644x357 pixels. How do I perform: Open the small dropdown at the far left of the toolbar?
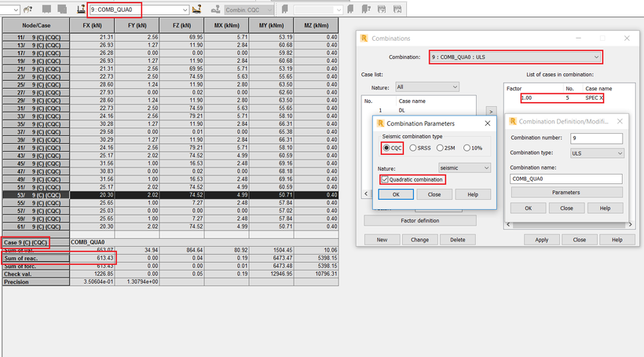(16, 9)
